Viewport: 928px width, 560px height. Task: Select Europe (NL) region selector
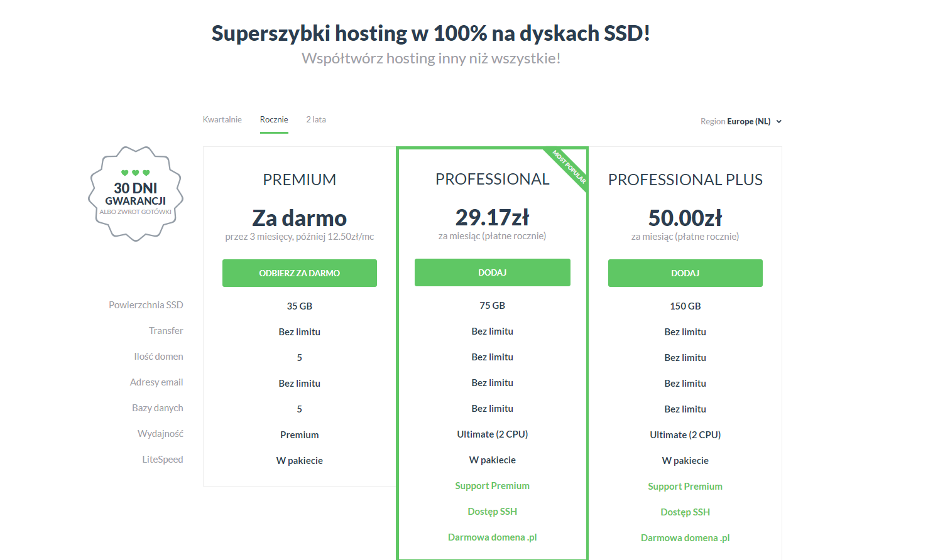[x=748, y=122]
